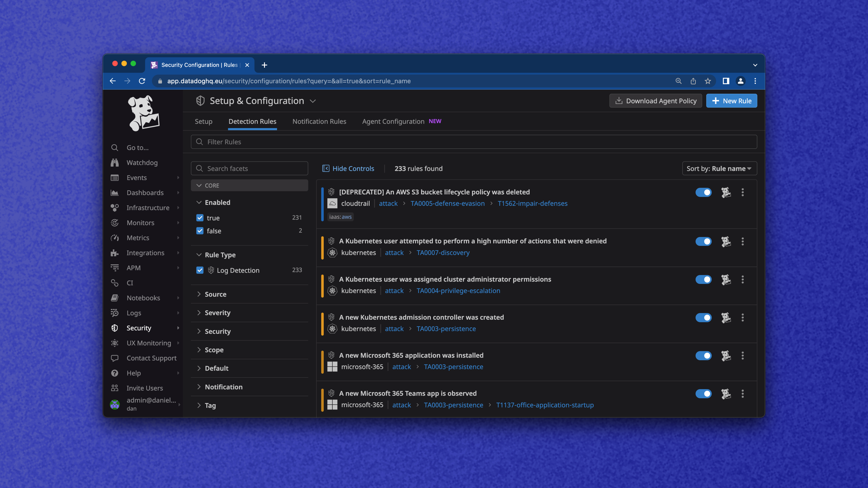Viewport: 868px width, 488px height.
Task: Open Infrastructure in the sidebar
Action: (148, 208)
